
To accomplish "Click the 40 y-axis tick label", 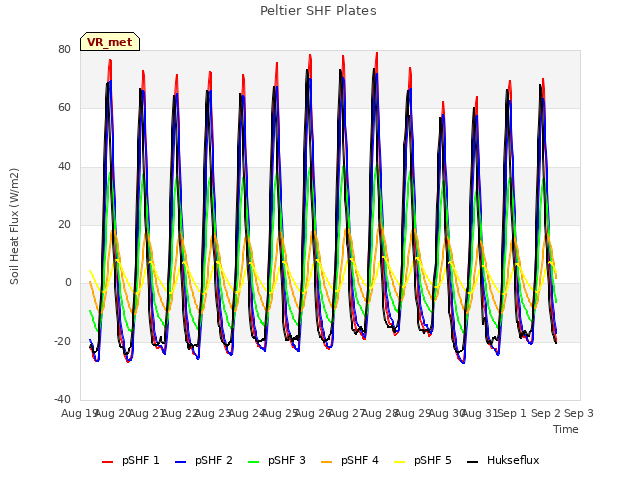I will point(64,166).
